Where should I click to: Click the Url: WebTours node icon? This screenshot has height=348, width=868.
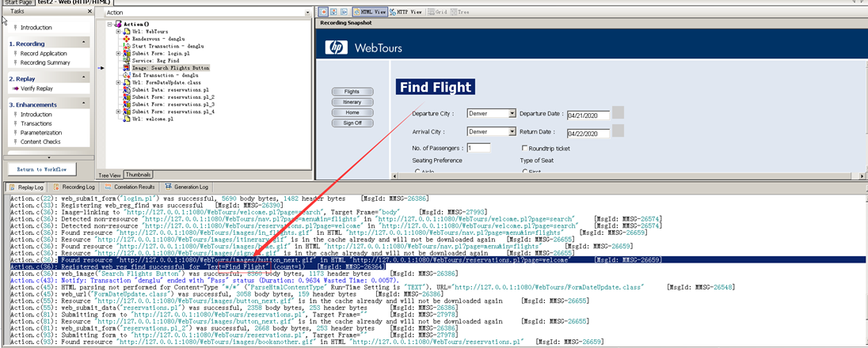tap(127, 32)
